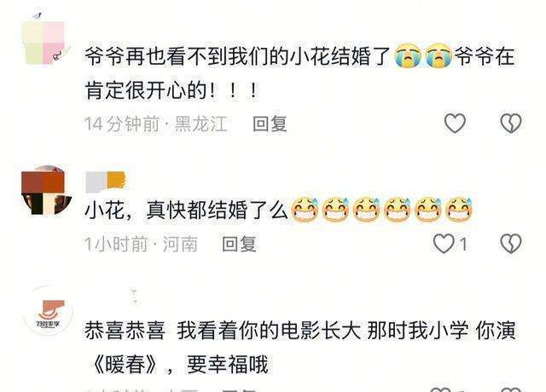This screenshot has height=392, width=546.
Task: Open the third commenter's username mark
Action: [135, 297]
